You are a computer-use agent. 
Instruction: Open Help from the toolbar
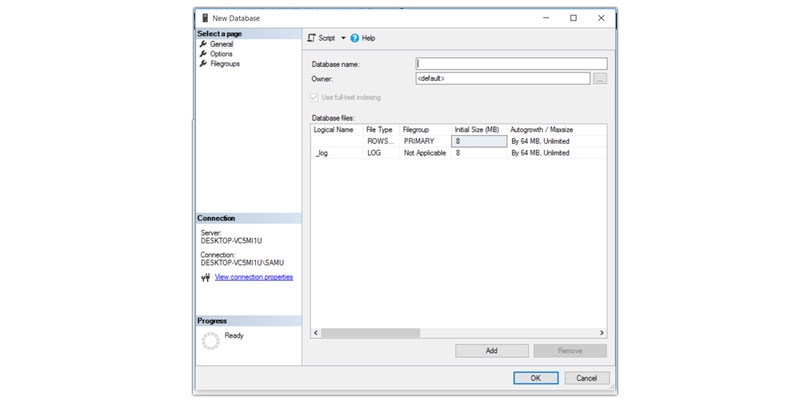[363, 38]
